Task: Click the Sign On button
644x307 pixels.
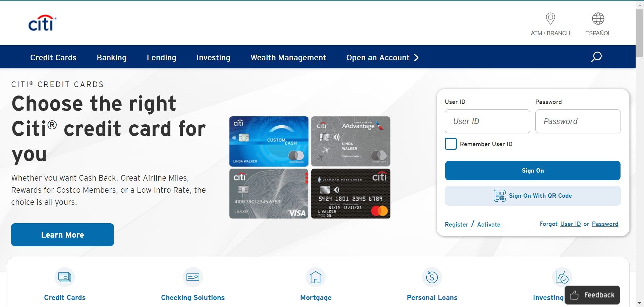Action: [533, 171]
